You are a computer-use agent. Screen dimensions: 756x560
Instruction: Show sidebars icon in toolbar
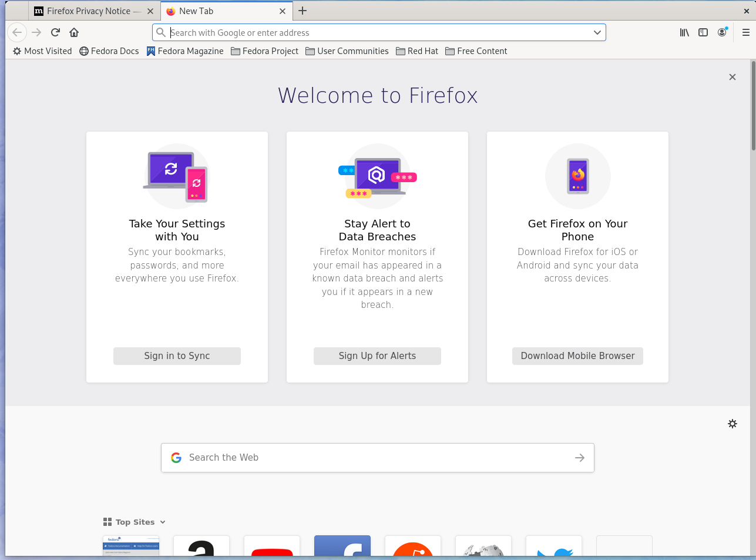coord(703,32)
